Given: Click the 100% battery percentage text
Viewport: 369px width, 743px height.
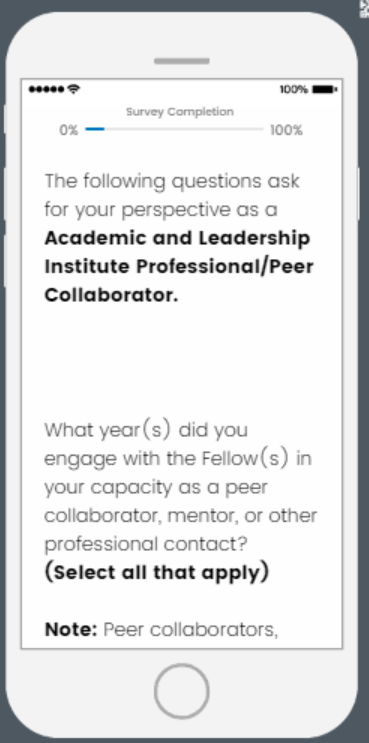Looking at the screenshot, I should [x=294, y=89].
